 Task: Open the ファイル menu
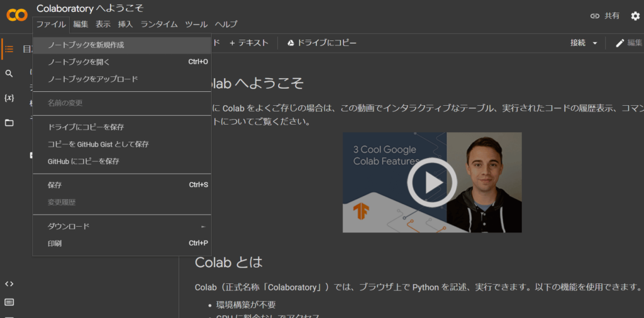pyautogui.click(x=51, y=25)
